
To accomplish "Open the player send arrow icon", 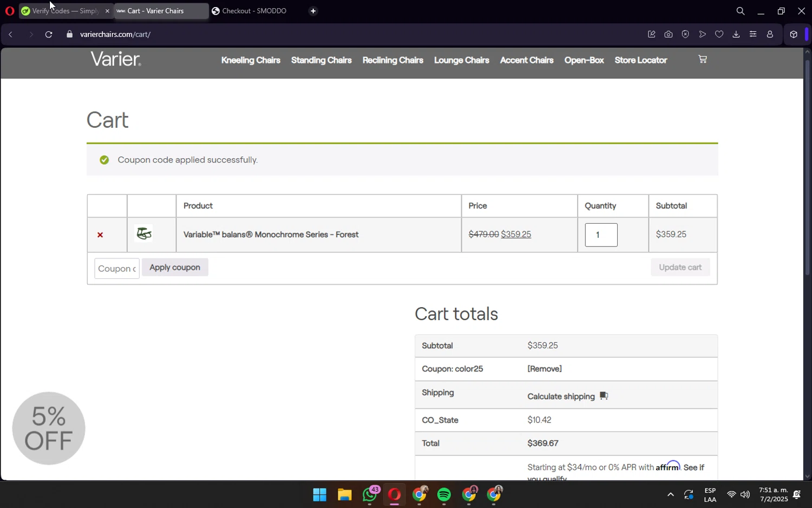I will click(x=702, y=34).
